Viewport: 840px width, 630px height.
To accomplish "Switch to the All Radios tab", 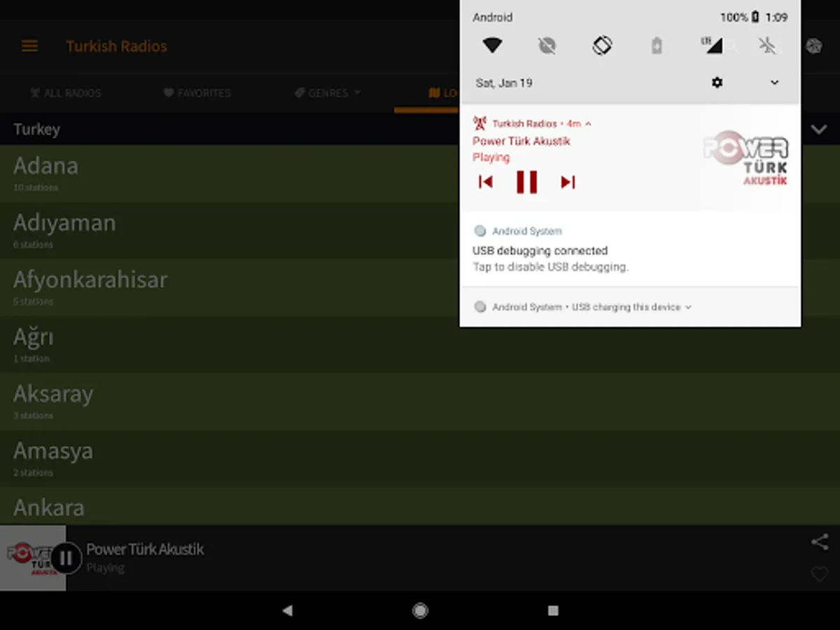I will [66, 92].
